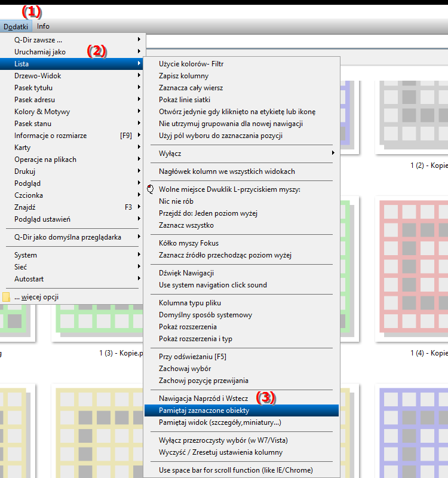448x478 pixels.
Task: Open the Info menu
Action: click(x=43, y=26)
